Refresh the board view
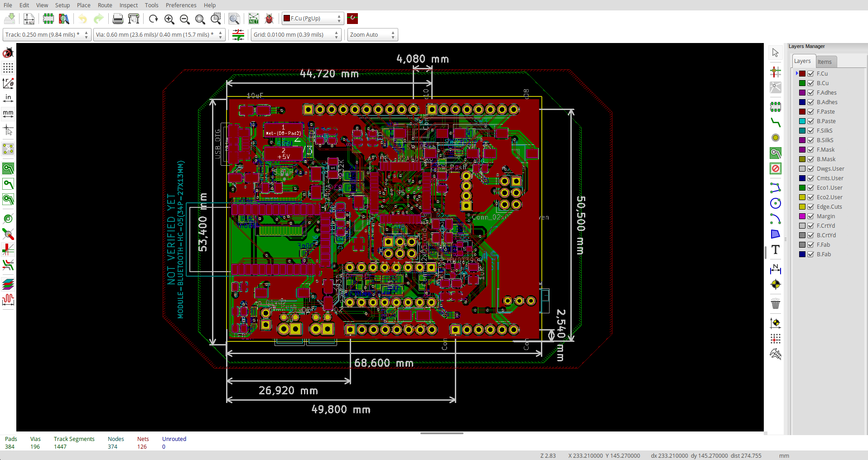 click(154, 19)
